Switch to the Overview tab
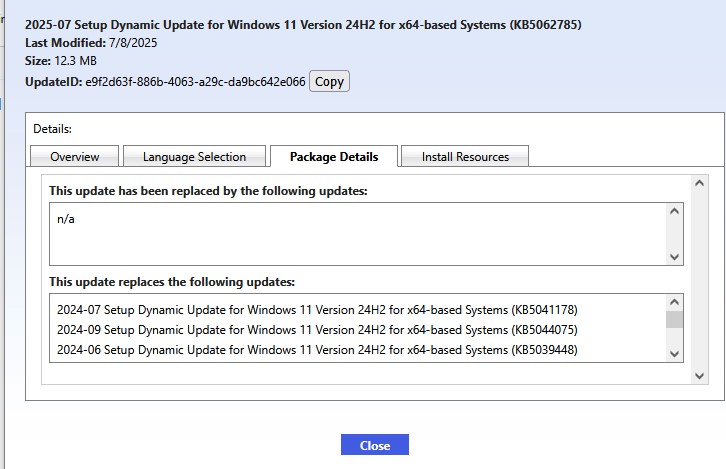This screenshot has height=469, width=726. tap(75, 156)
